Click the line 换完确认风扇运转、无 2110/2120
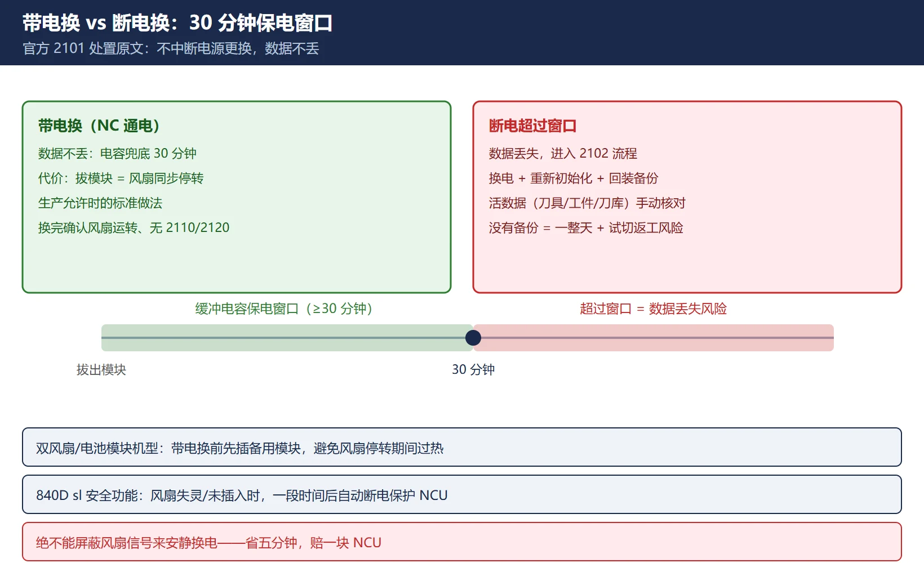Image resolution: width=924 pixels, height=563 pixels. 134,227
